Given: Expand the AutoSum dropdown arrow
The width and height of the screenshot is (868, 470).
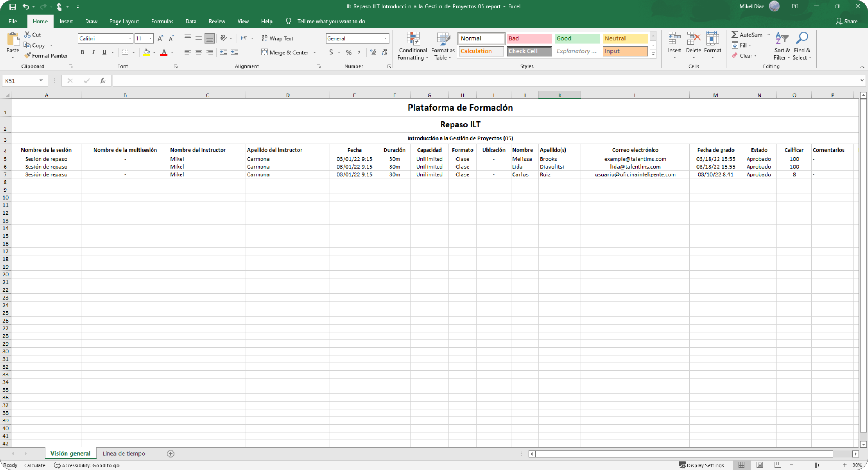Looking at the screenshot, I should click(x=769, y=35).
